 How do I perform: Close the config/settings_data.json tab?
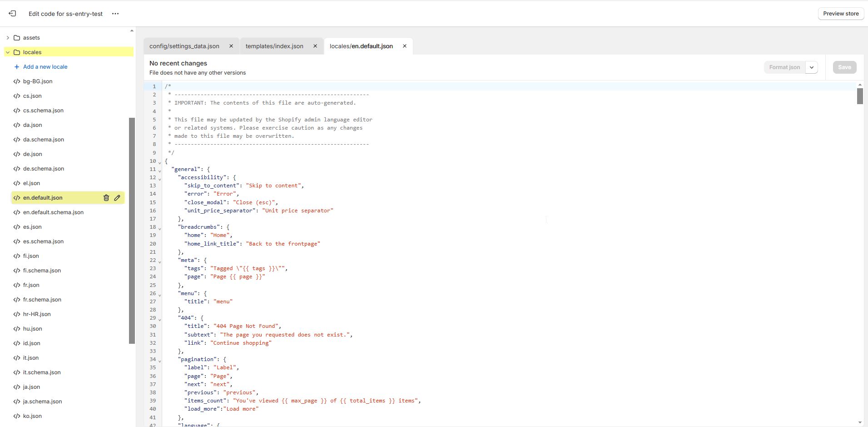pos(231,46)
